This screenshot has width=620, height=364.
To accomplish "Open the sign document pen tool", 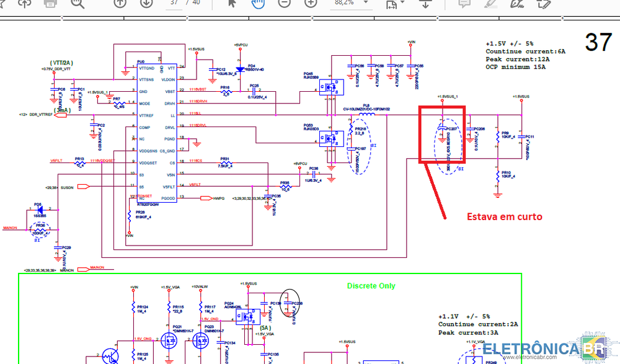I will pyautogui.click(x=516, y=3).
